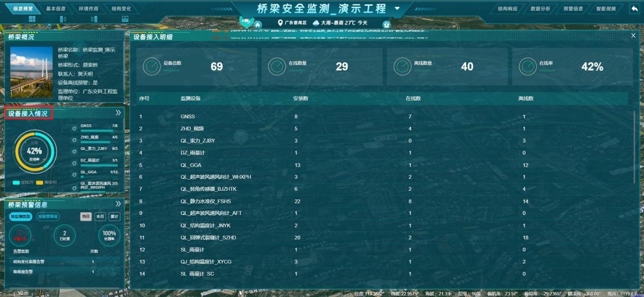Click the grid layout icon under 信息预览
This screenshot has width=644, height=297.
click(x=32, y=19)
